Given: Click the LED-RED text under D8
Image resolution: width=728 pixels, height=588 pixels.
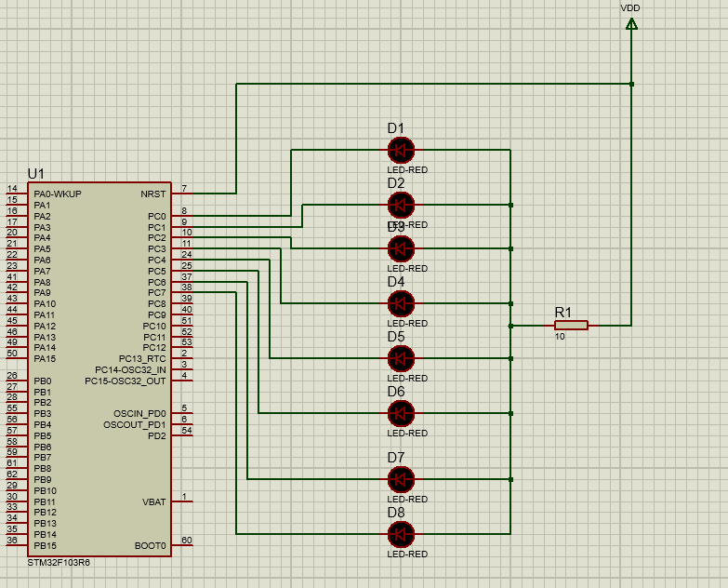Looking at the screenshot, I should (407, 555).
